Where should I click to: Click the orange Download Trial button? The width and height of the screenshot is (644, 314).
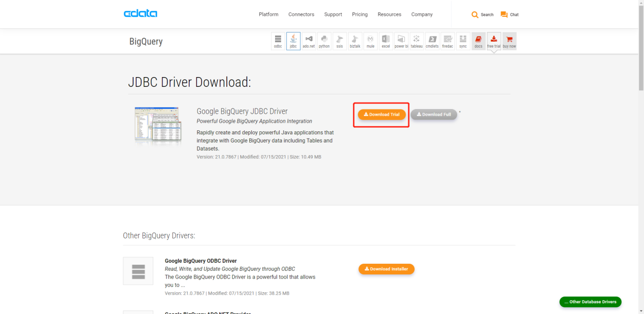[382, 115]
